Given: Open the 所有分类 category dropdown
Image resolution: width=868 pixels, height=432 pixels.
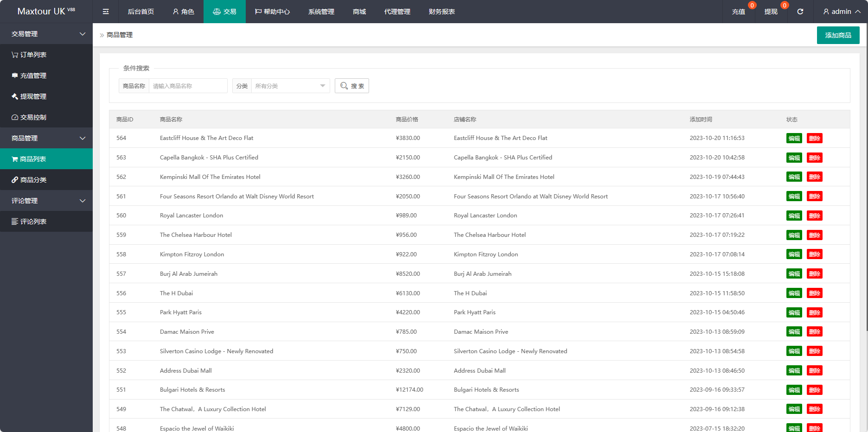Looking at the screenshot, I should click(290, 86).
